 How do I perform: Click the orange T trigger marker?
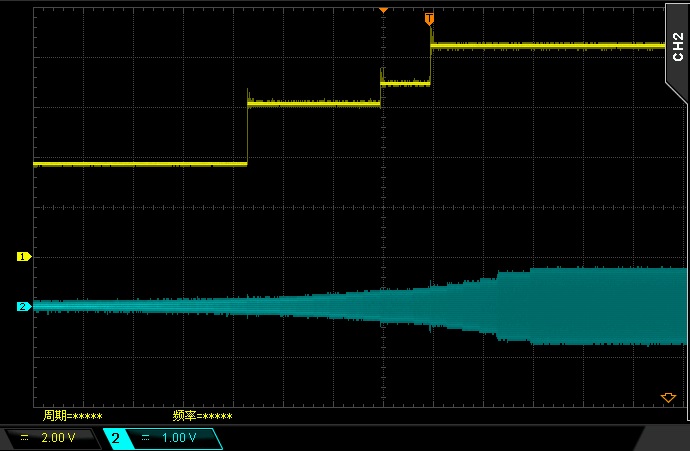click(429, 19)
